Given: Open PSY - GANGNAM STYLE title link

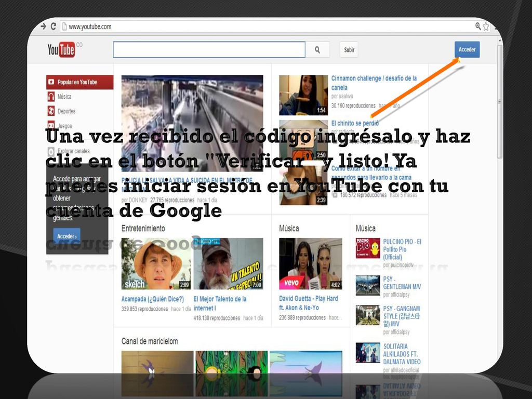Looking at the screenshot, I should pos(402,316).
